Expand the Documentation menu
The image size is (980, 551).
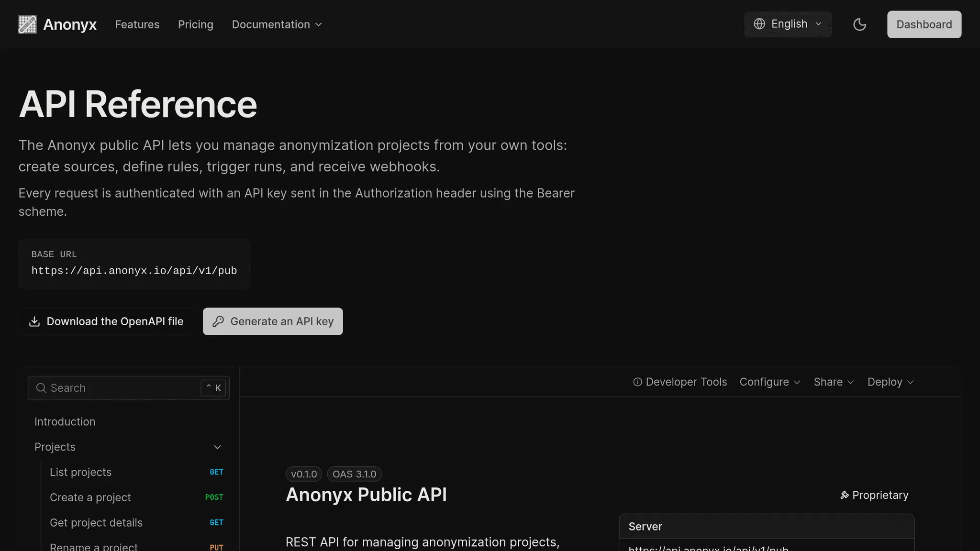tap(277, 24)
